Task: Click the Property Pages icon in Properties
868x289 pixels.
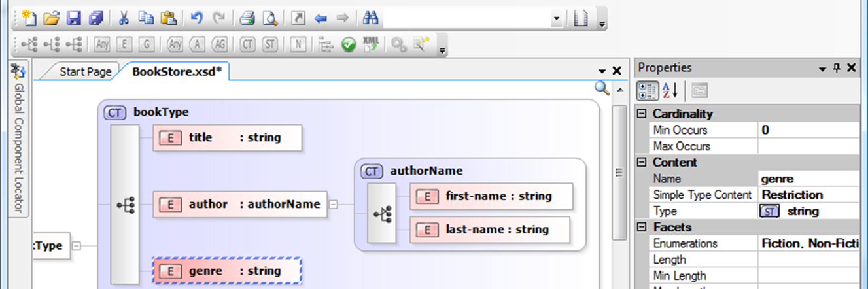Action: (699, 90)
